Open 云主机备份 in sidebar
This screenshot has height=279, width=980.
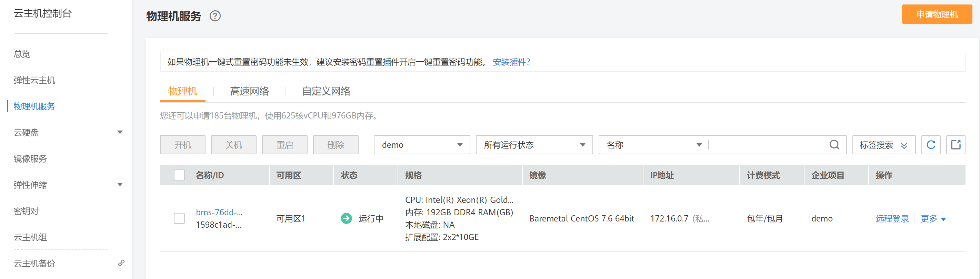(34, 263)
